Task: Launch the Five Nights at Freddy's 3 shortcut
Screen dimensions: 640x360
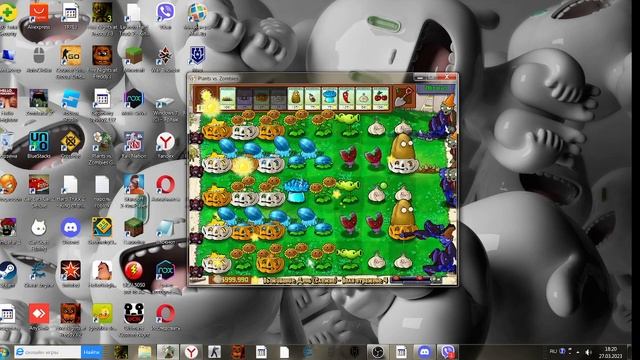Action: click(x=102, y=18)
